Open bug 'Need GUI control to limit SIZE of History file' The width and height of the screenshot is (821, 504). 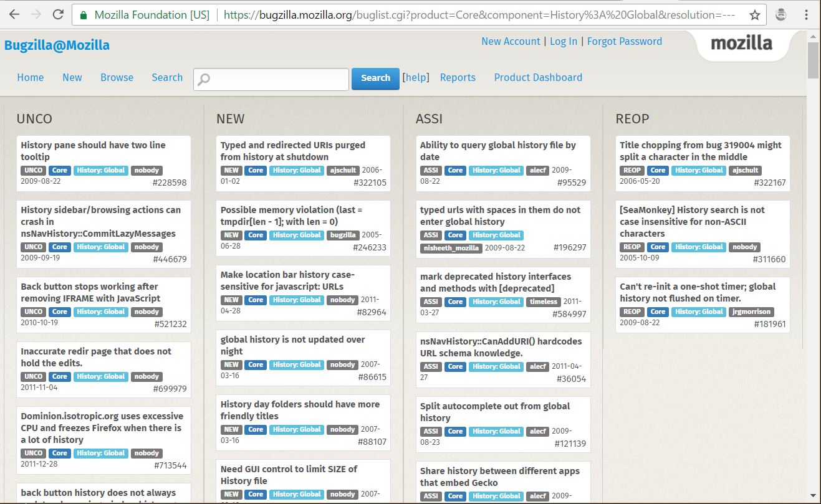(289, 475)
